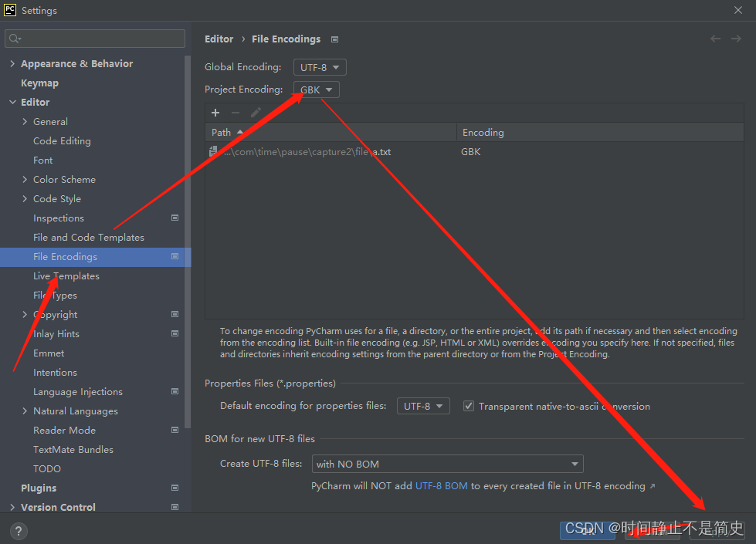Click project icon on Reader Mode row

point(175,430)
